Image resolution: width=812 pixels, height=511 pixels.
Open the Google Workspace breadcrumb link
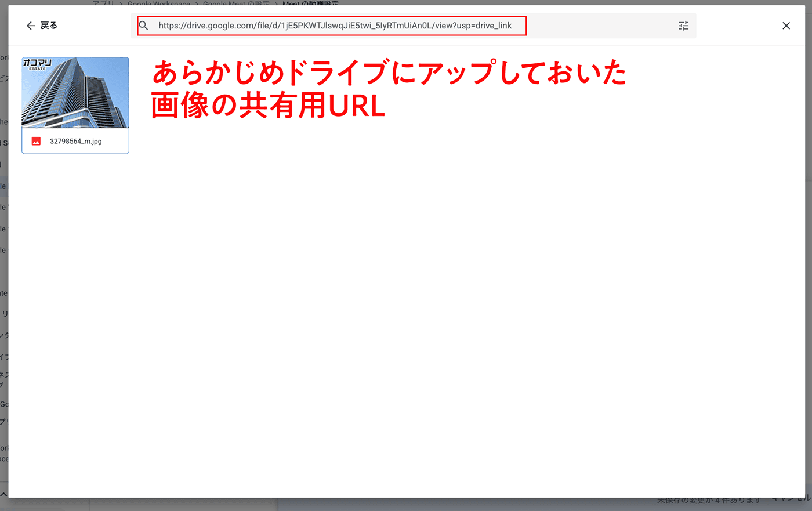point(158,3)
